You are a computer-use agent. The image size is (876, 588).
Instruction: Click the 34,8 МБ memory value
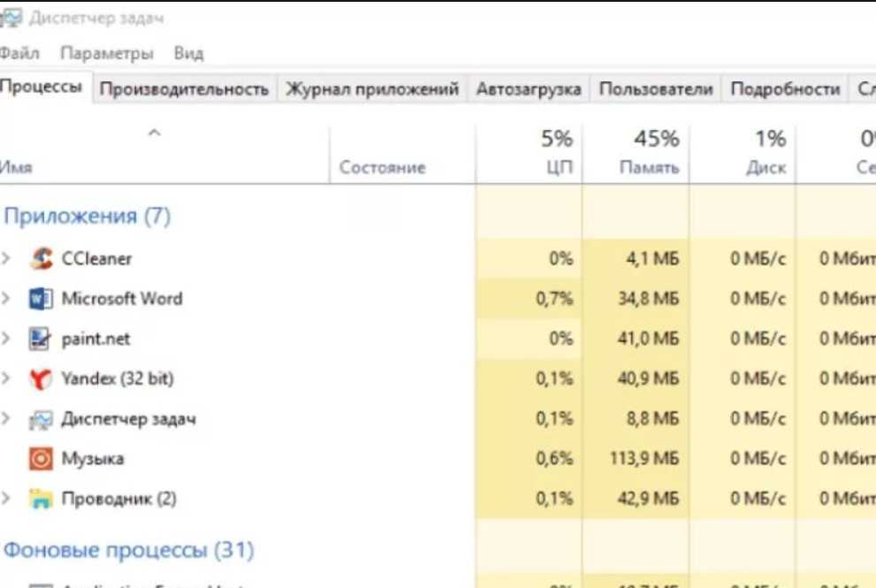click(649, 299)
